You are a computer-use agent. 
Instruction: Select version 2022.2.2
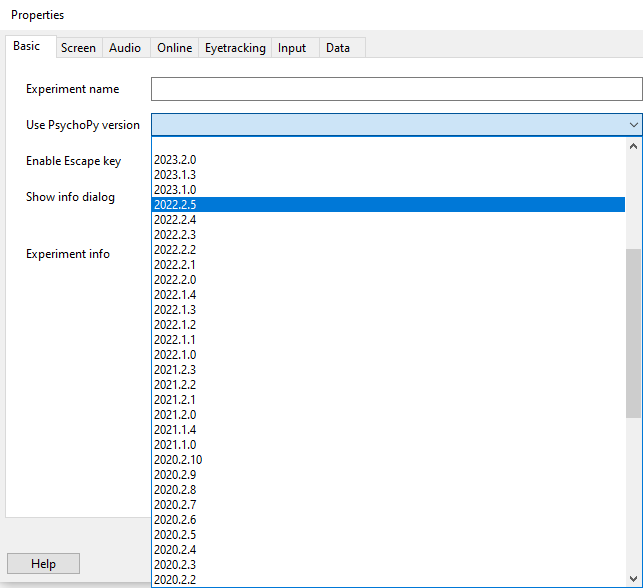pyautogui.click(x=388, y=250)
